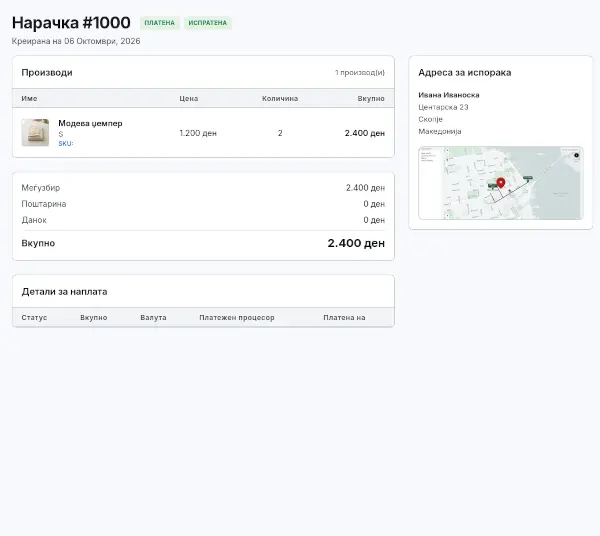Click the street address Центарска 23
600x536 pixels.
(443, 107)
